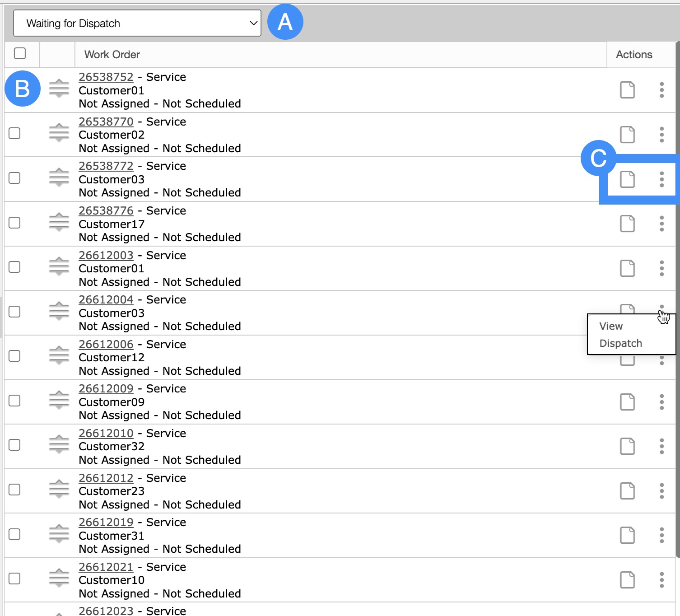Viewport: 680px width, 616px height.
Task: Expand the Waiting for Dispatch dropdown
Action: click(x=137, y=23)
